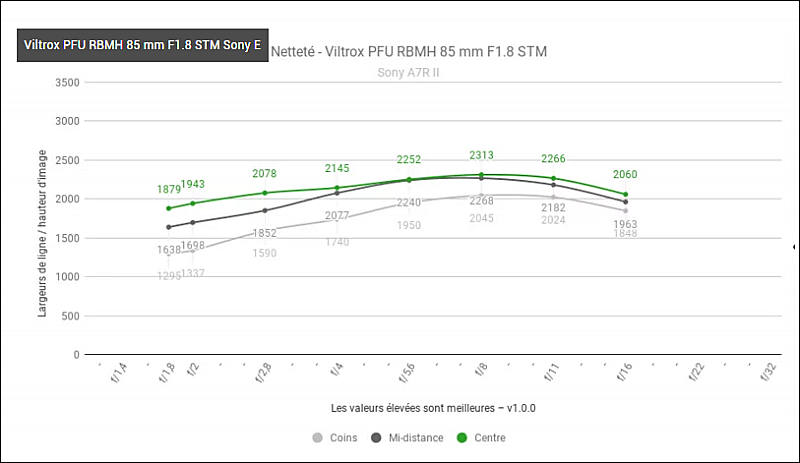Click the Mi-distance value label 1963
Screen dimensions: 800x463
[625, 224]
